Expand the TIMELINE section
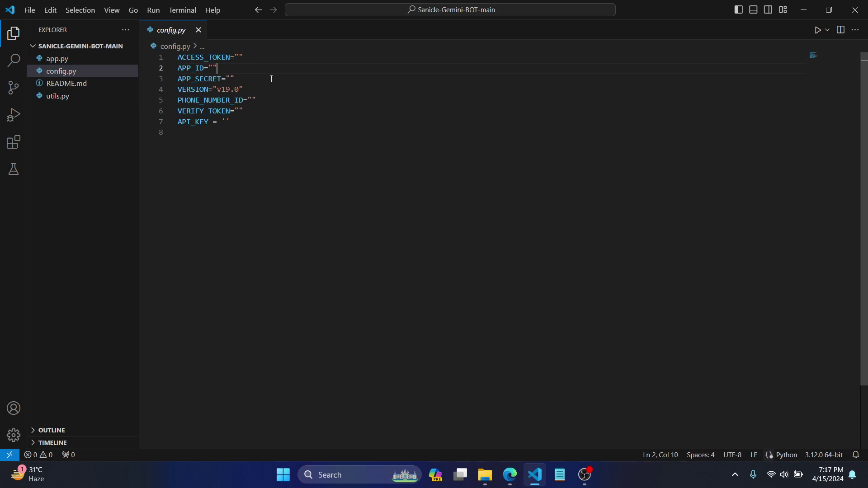Screen dimensions: 868x488 pos(52,443)
